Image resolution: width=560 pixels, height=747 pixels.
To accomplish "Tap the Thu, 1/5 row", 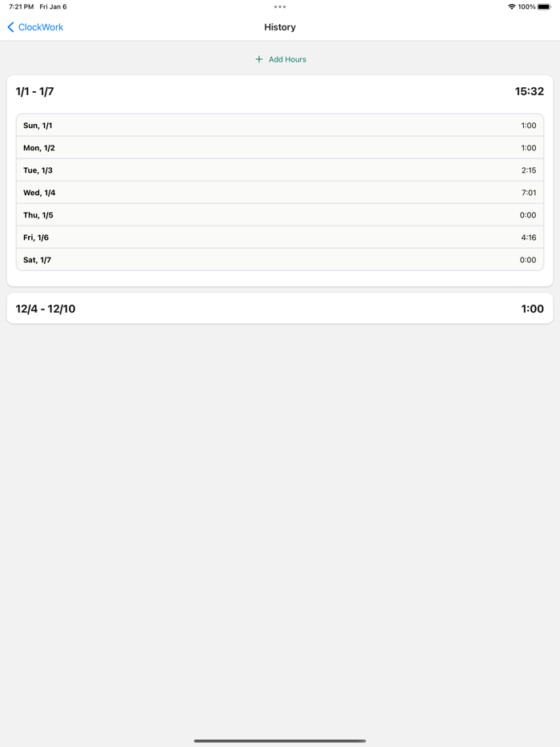I will [280, 215].
